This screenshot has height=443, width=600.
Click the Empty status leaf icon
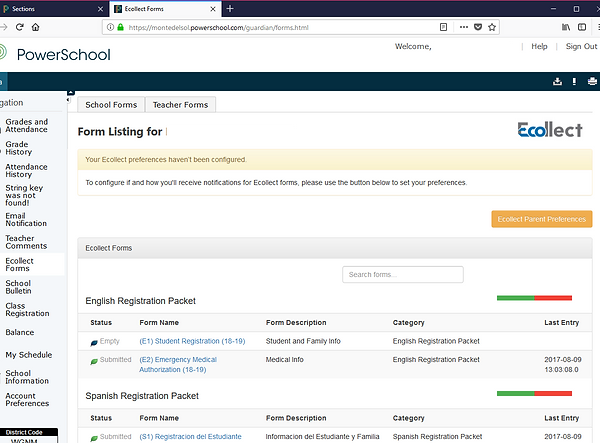(94, 343)
